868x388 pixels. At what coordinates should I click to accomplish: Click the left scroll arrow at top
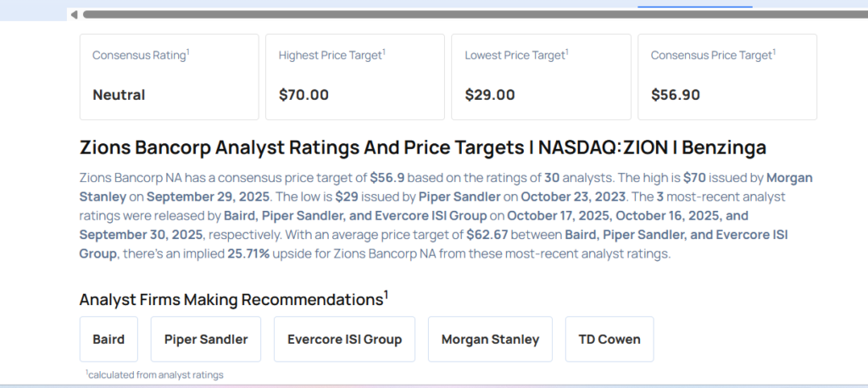[x=75, y=14]
